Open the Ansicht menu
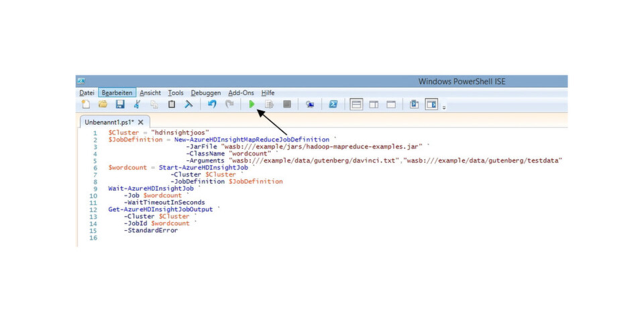The image size is (644, 322). coord(150,93)
